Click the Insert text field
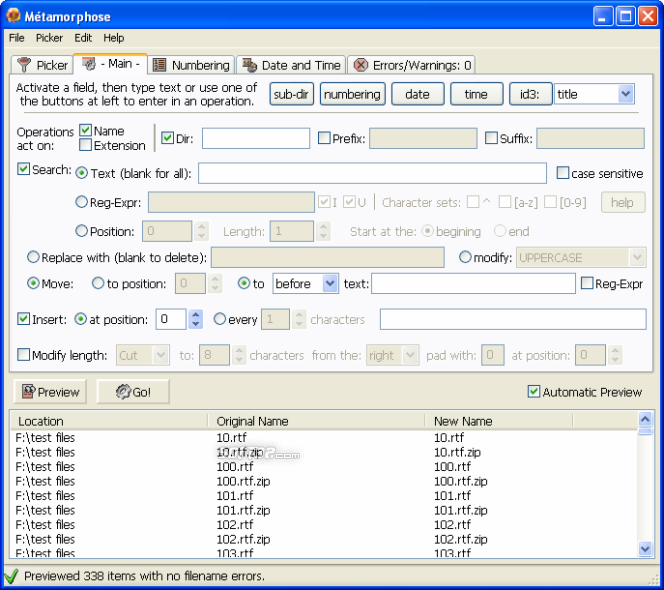This screenshot has width=664, height=590. click(513, 319)
